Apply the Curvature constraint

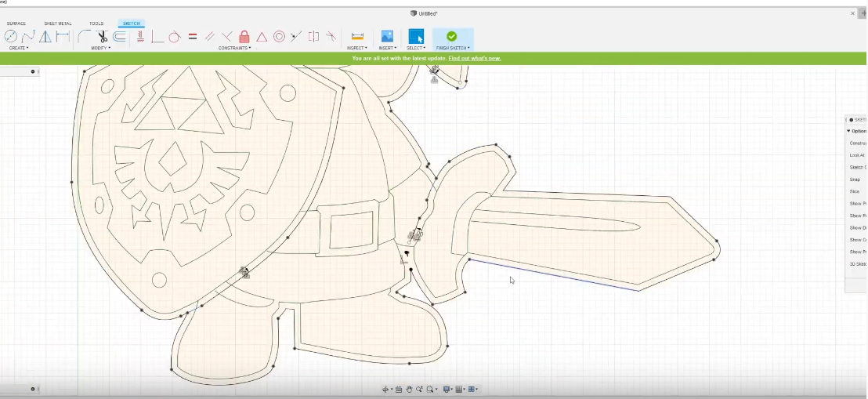pyautogui.click(x=331, y=37)
